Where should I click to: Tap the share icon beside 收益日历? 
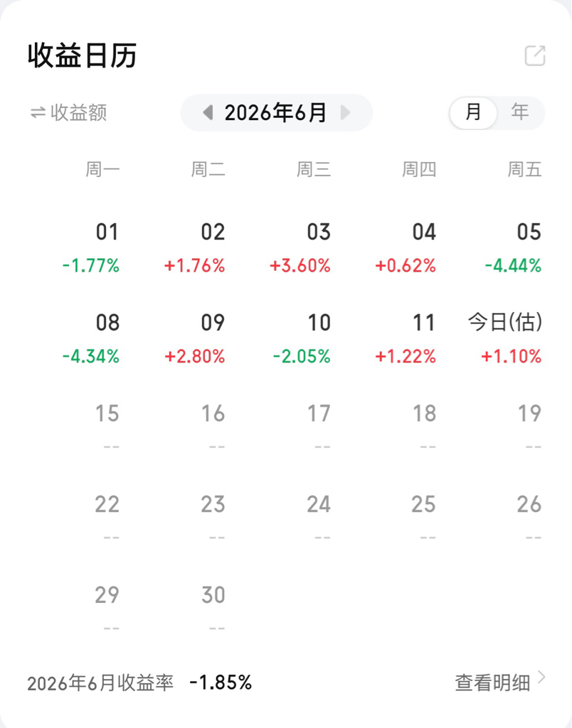(535, 55)
